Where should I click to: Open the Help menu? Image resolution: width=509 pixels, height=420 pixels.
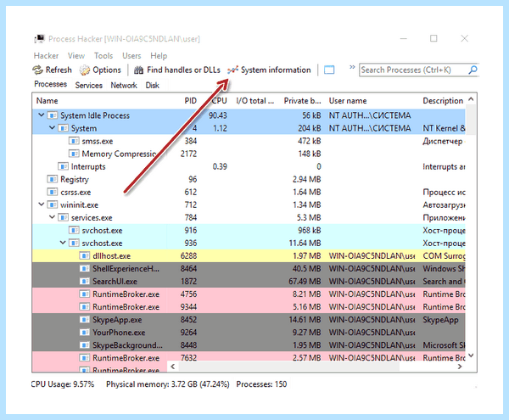click(159, 56)
